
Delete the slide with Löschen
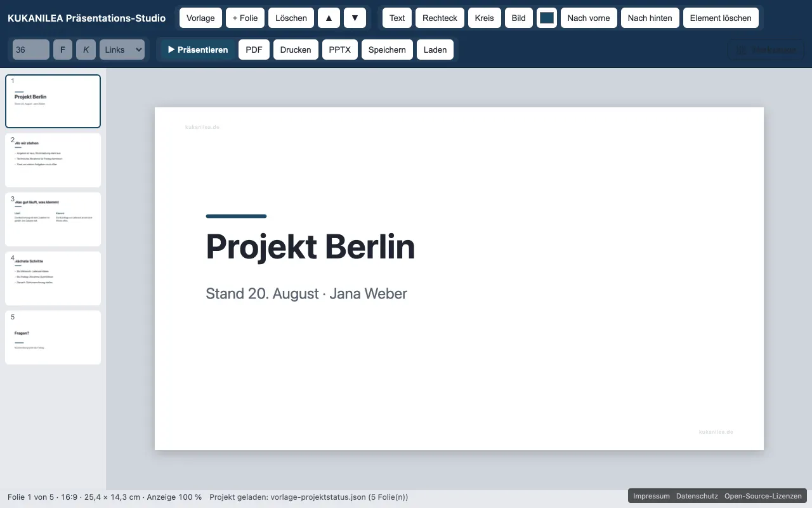click(x=291, y=18)
